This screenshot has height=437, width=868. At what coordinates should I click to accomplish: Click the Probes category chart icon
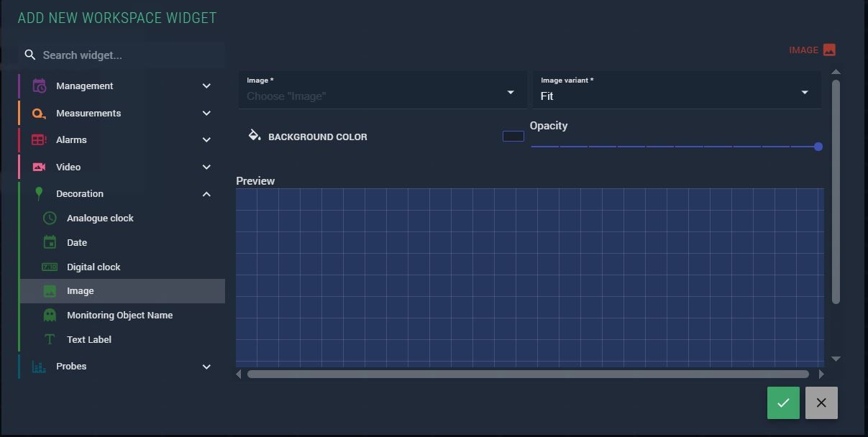point(40,367)
